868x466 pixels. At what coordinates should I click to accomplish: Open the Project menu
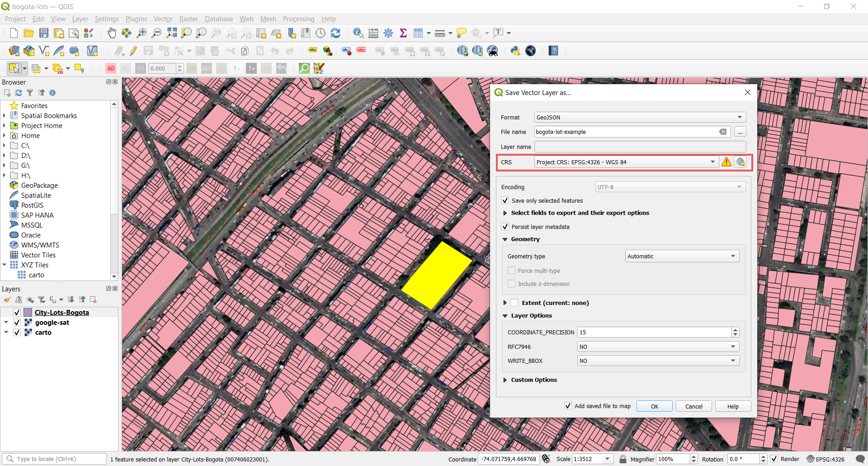pos(15,19)
